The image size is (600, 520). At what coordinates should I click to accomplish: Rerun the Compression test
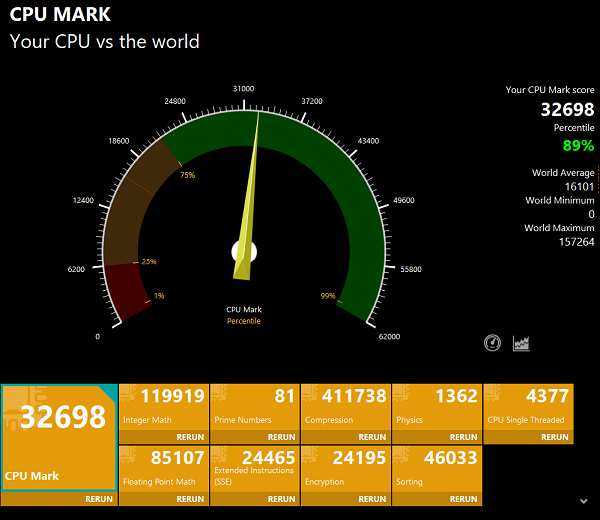click(372, 437)
